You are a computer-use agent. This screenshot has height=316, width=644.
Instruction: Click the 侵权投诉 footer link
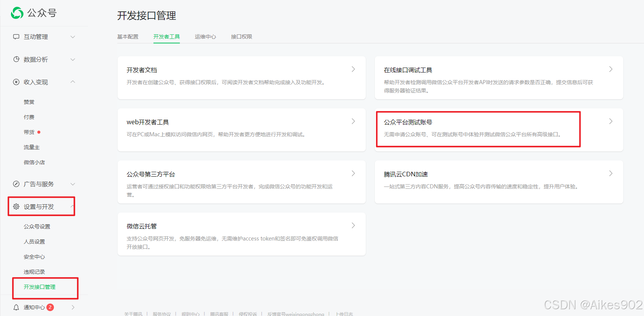pos(248,314)
